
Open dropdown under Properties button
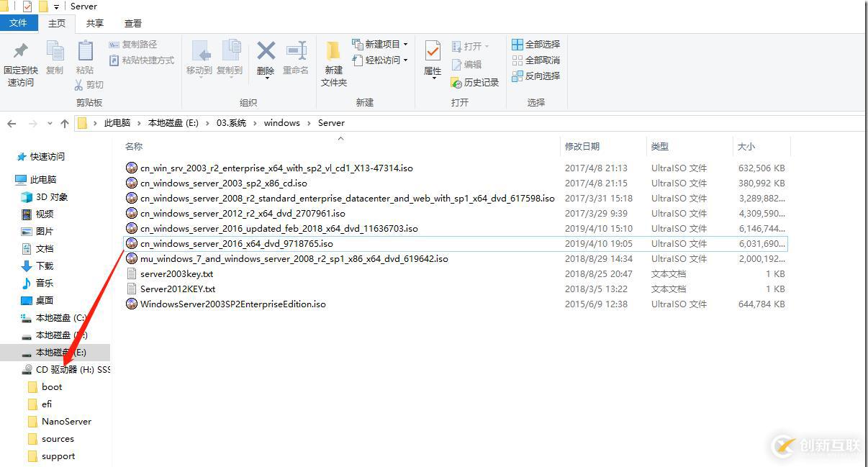(x=433, y=78)
